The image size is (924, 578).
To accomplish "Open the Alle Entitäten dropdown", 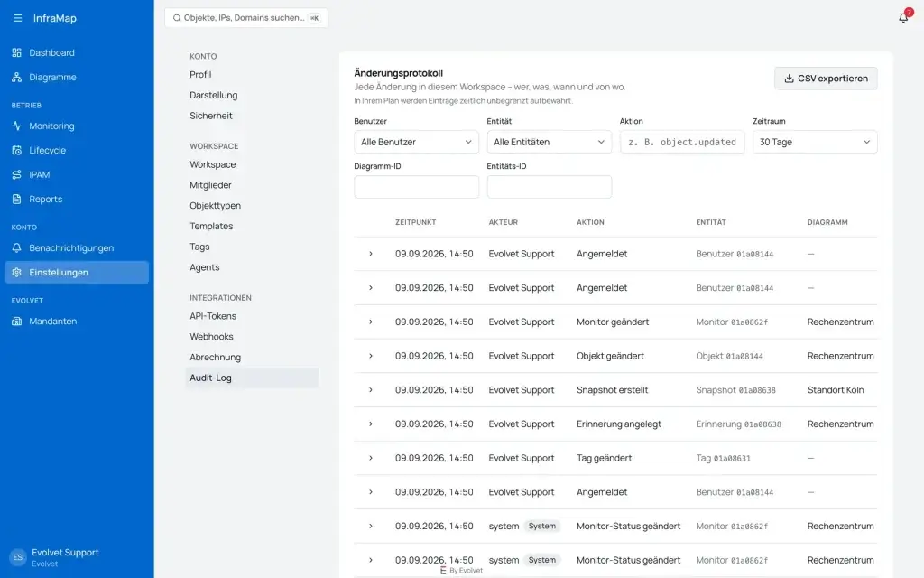I will (x=550, y=142).
